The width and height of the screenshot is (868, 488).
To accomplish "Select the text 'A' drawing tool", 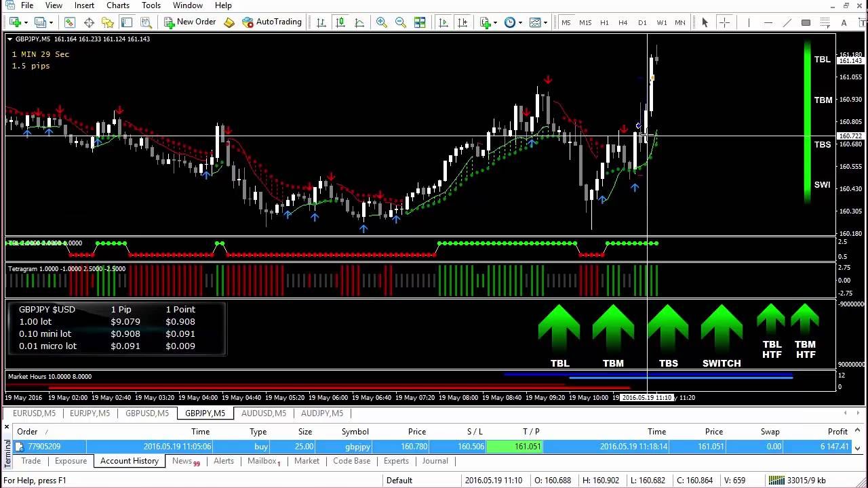I will point(844,22).
